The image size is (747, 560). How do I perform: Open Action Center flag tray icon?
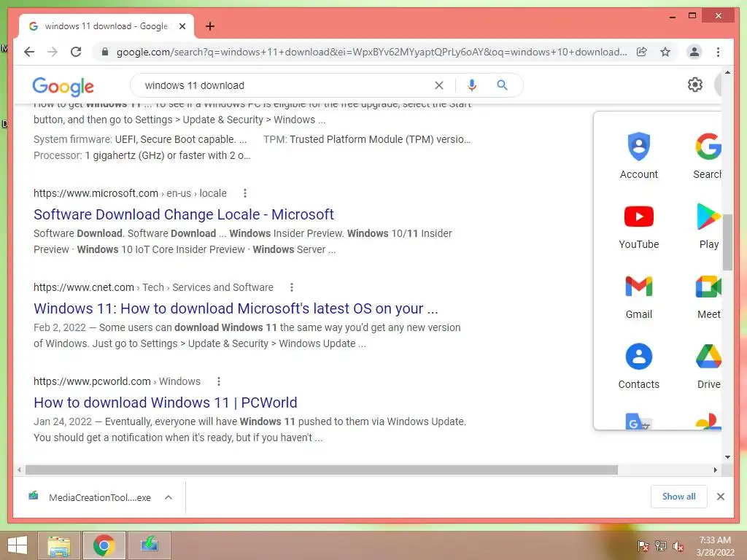click(643, 546)
